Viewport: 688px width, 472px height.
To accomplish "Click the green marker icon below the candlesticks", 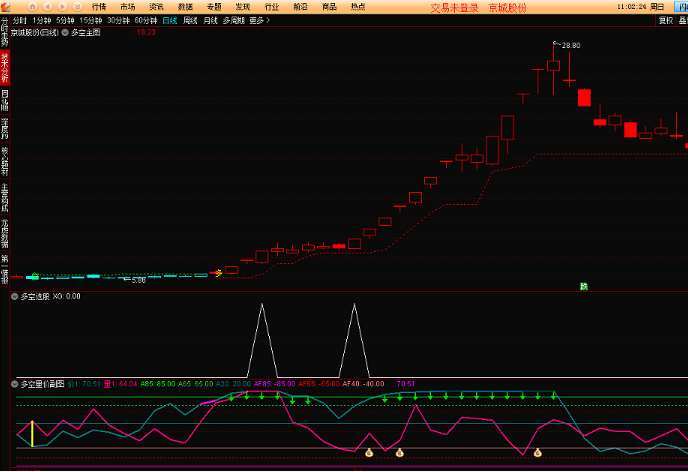I will pos(584,286).
